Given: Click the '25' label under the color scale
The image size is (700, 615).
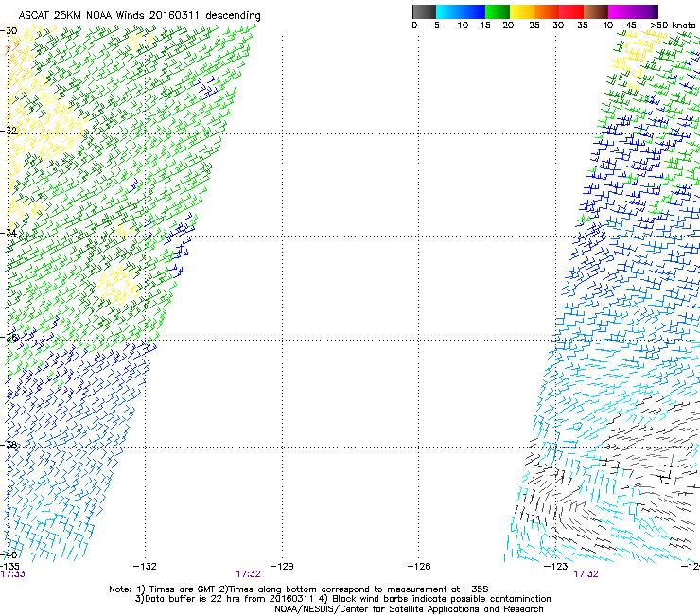Looking at the screenshot, I should (x=534, y=26).
